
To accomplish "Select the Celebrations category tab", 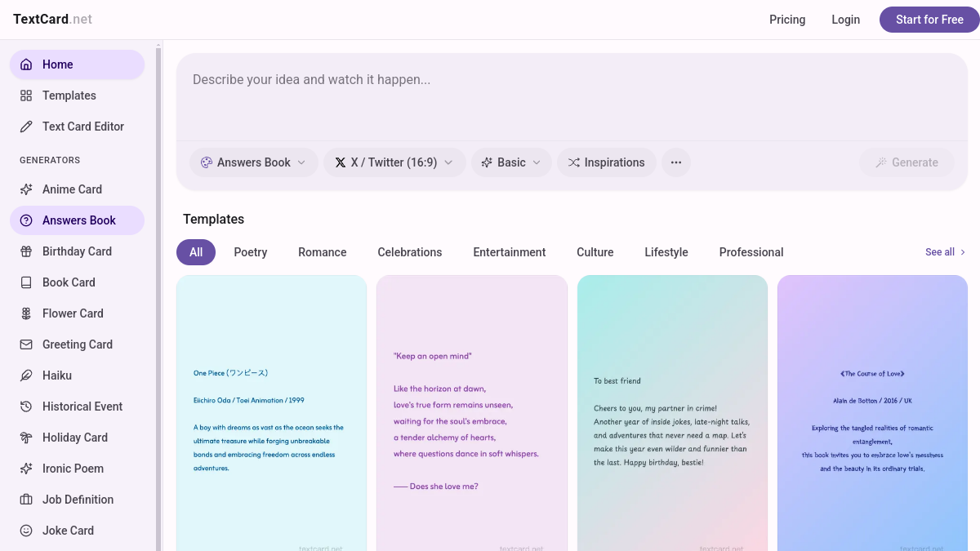I will [x=410, y=252].
